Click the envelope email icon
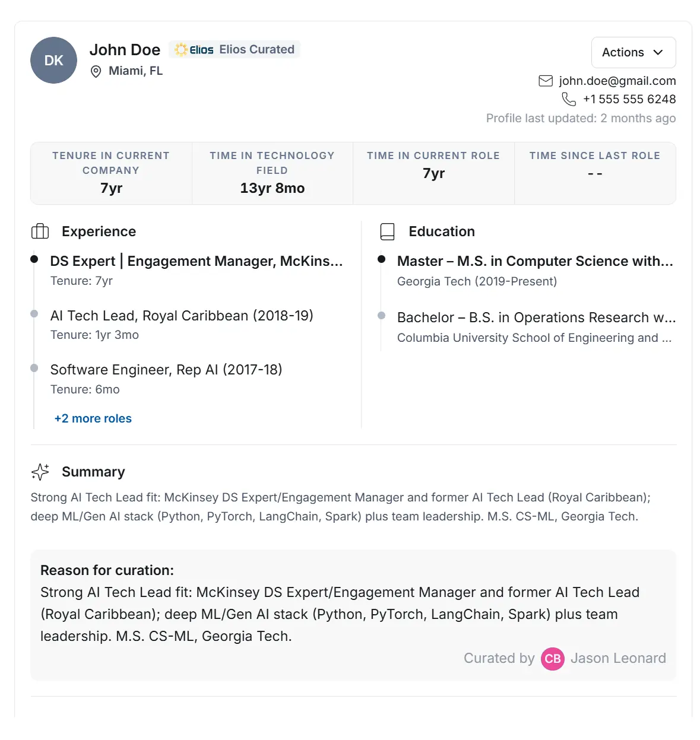Viewport: 700px width, 740px height. 546,81
